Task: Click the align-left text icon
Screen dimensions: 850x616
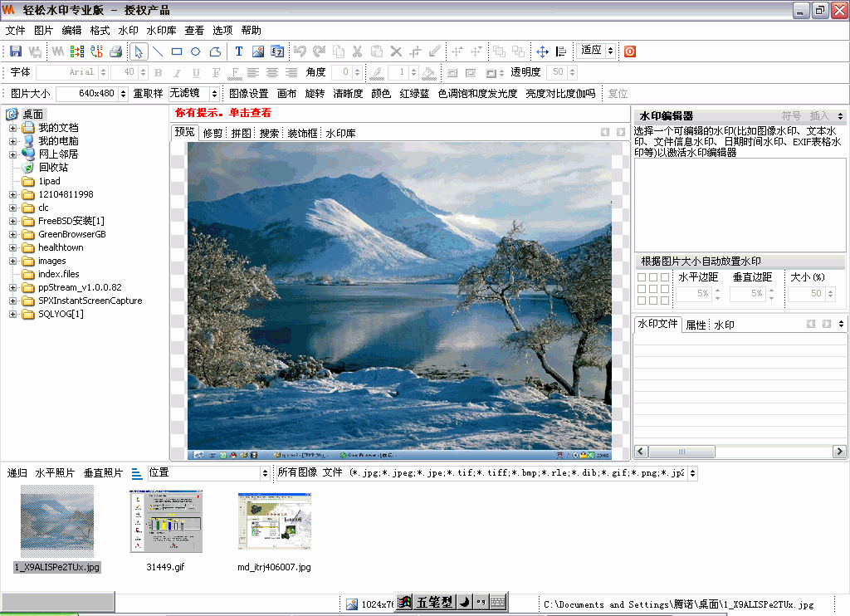Action: pyautogui.click(x=252, y=73)
